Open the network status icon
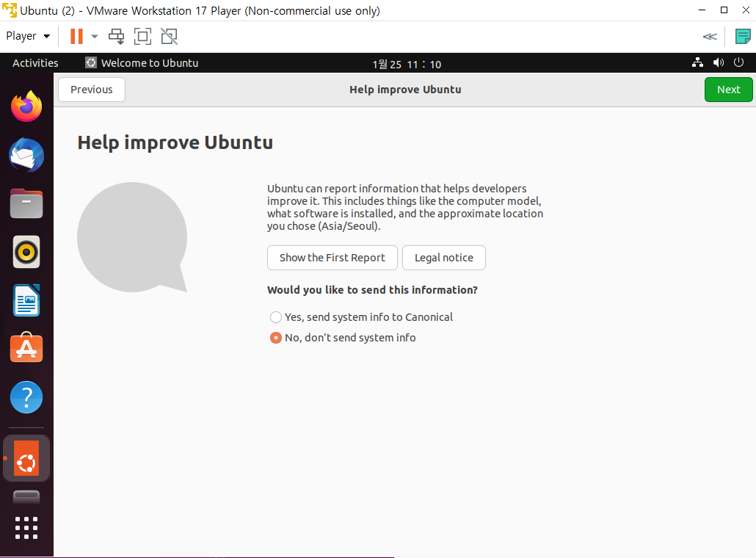756x558 pixels. click(x=697, y=62)
